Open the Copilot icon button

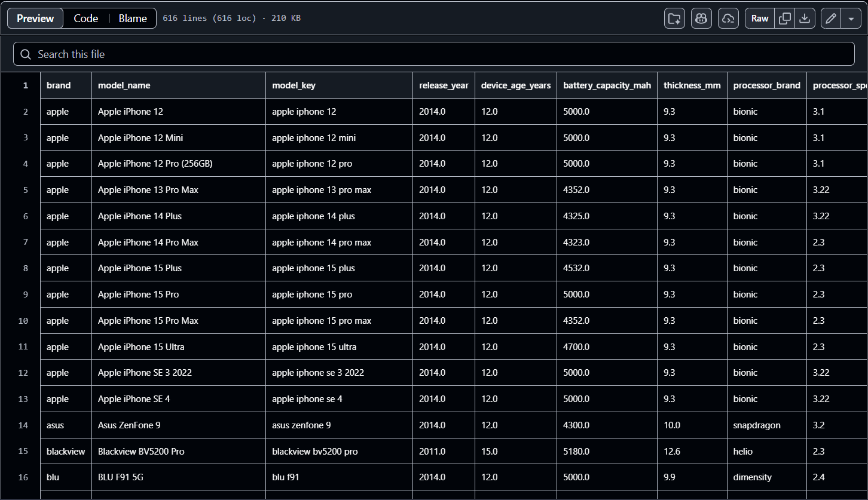click(x=701, y=19)
